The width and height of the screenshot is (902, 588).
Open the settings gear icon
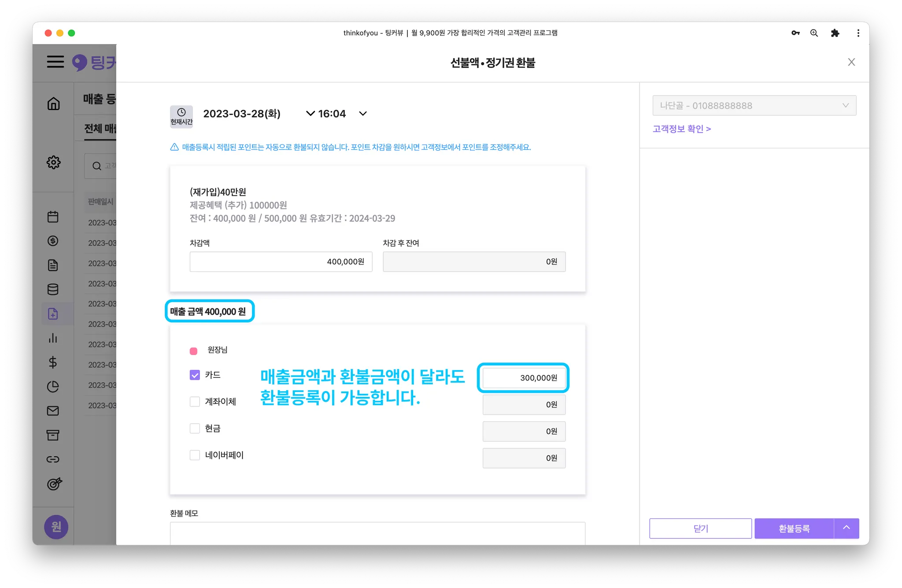pyautogui.click(x=53, y=162)
